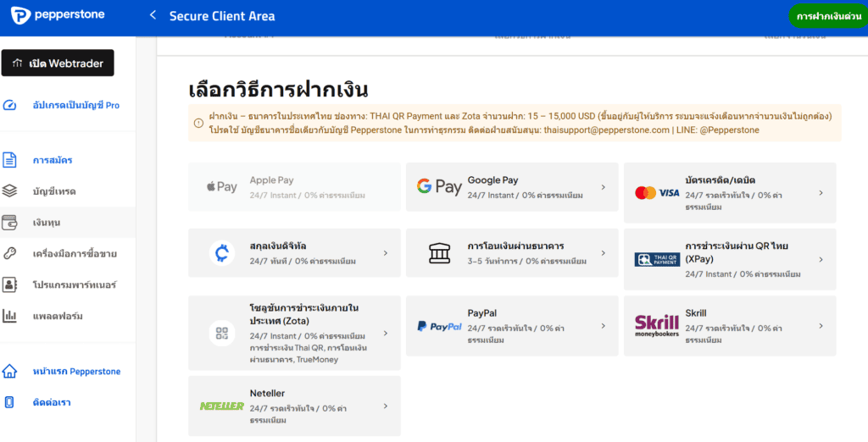The width and height of the screenshot is (868, 442).
Task: Click the wallet icon for เงินทุน
Action: [x=9, y=223]
